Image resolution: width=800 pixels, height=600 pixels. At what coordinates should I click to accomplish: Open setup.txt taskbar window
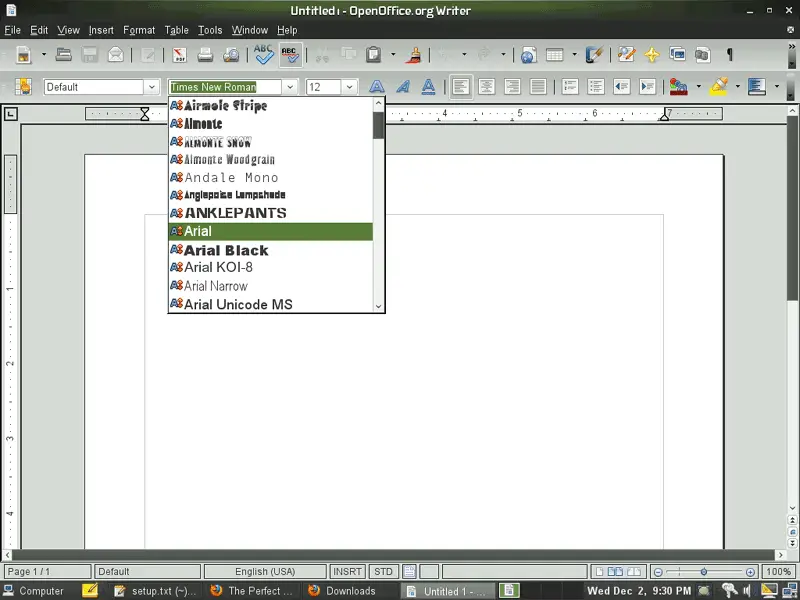click(155, 591)
